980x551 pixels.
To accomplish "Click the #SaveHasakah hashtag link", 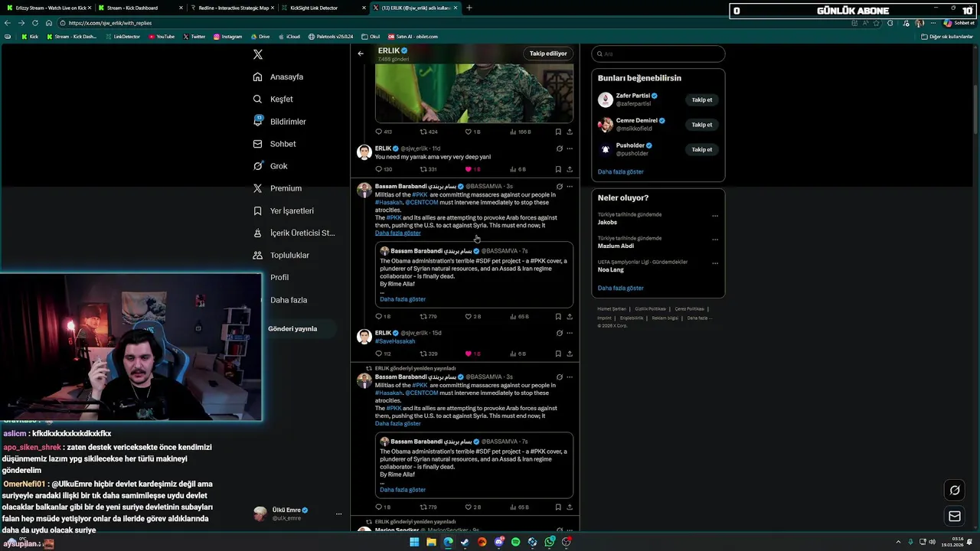I will tap(395, 341).
